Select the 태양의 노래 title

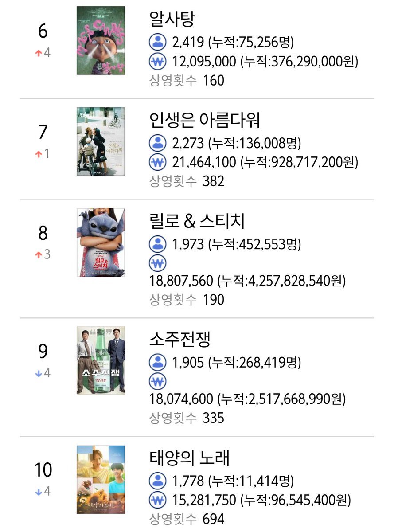190,458
